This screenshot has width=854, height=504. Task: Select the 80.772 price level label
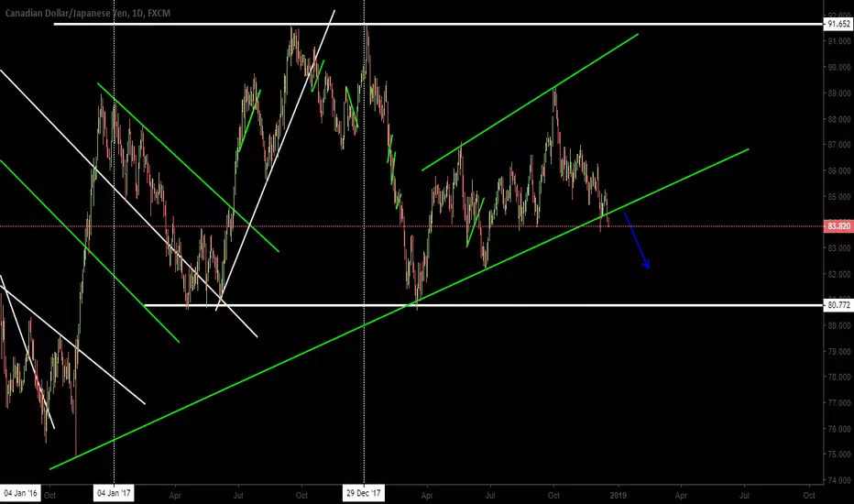pos(838,305)
